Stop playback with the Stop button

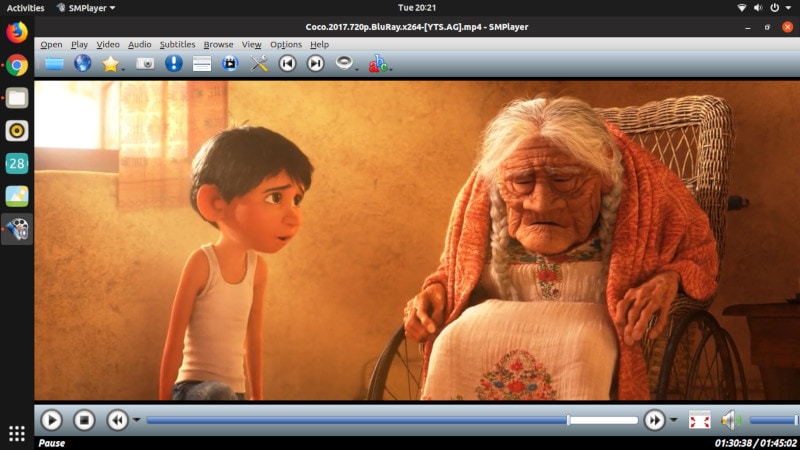point(84,420)
